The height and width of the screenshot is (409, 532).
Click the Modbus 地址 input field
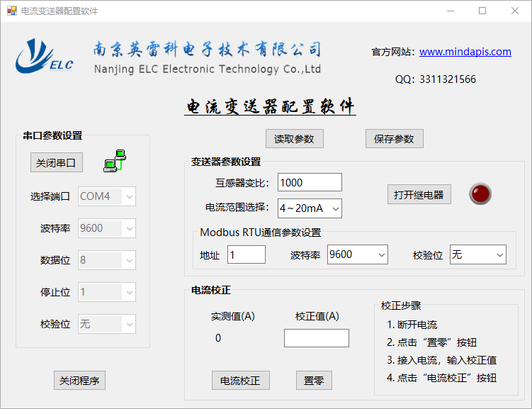[246, 254]
